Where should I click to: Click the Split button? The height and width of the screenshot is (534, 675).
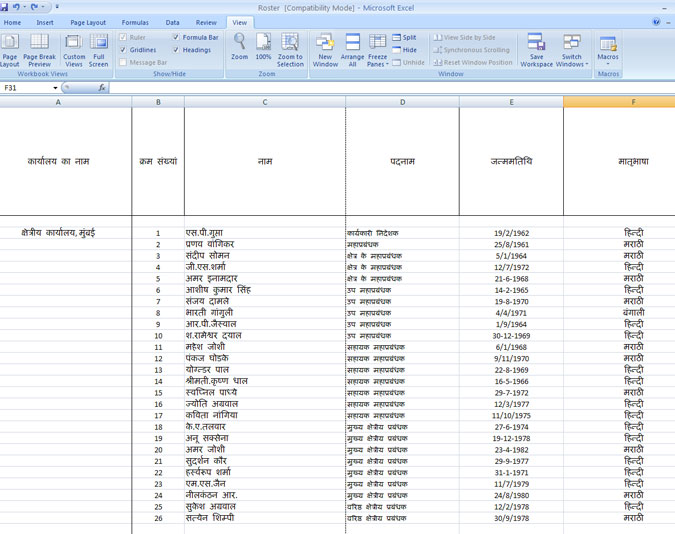pos(404,38)
